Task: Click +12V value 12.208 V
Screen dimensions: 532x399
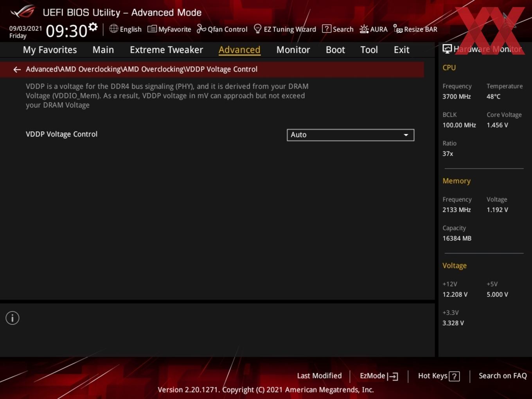Action: pos(455,295)
